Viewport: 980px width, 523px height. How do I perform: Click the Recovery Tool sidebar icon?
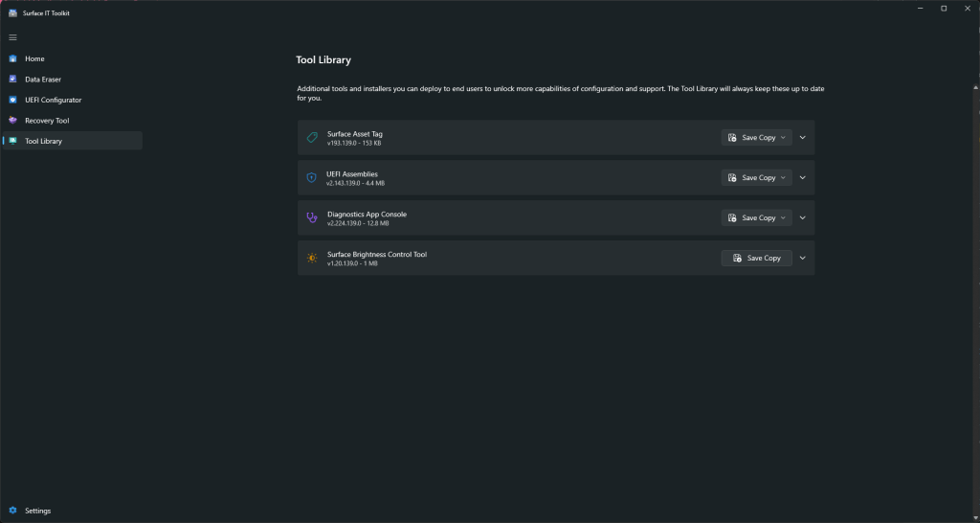[x=12, y=121]
